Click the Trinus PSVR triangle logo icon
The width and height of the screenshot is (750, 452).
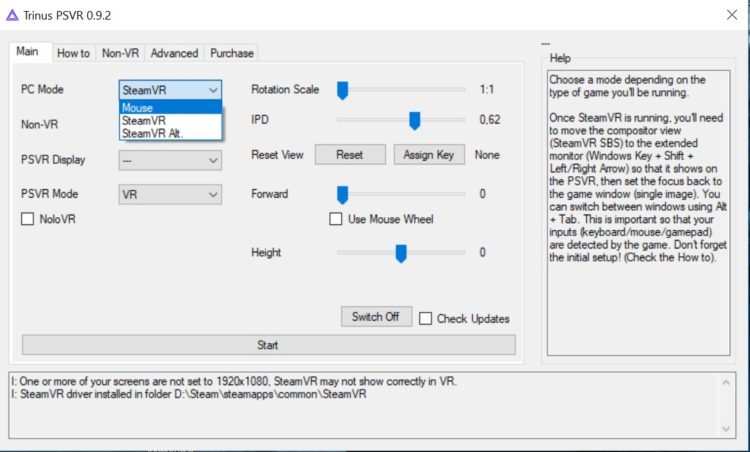click(x=12, y=15)
